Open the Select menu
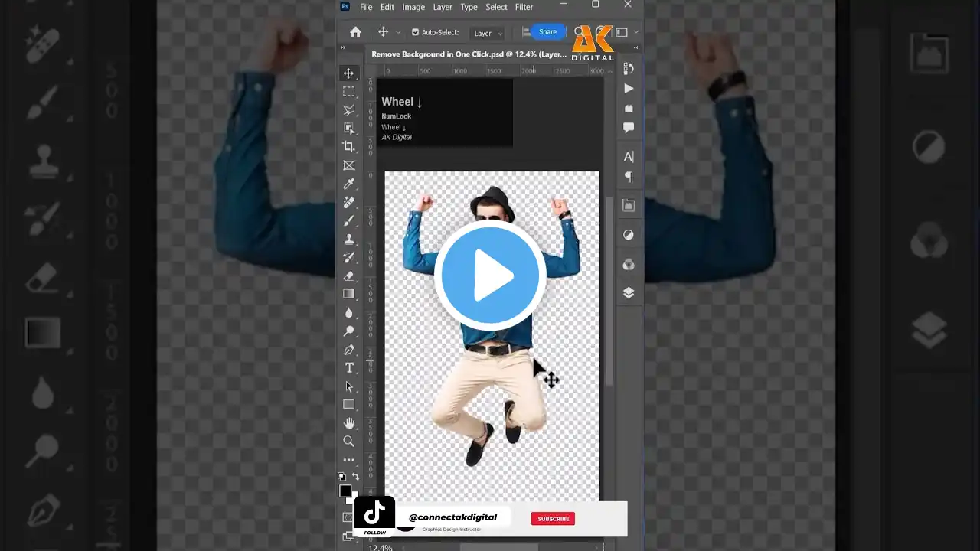Image resolution: width=980 pixels, height=551 pixels. pos(496,7)
